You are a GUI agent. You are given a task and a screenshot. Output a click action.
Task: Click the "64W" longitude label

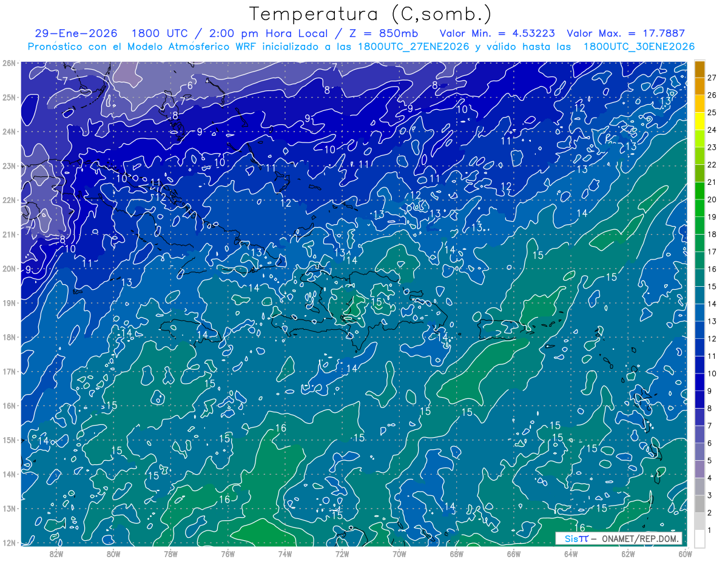click(570, 554)
